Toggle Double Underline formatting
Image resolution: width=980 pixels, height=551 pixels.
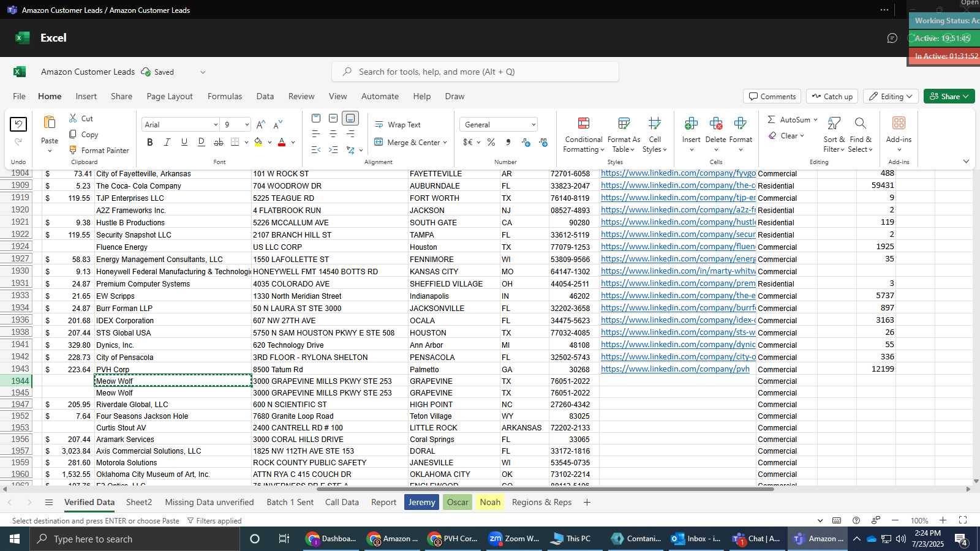tap(202, 142)
